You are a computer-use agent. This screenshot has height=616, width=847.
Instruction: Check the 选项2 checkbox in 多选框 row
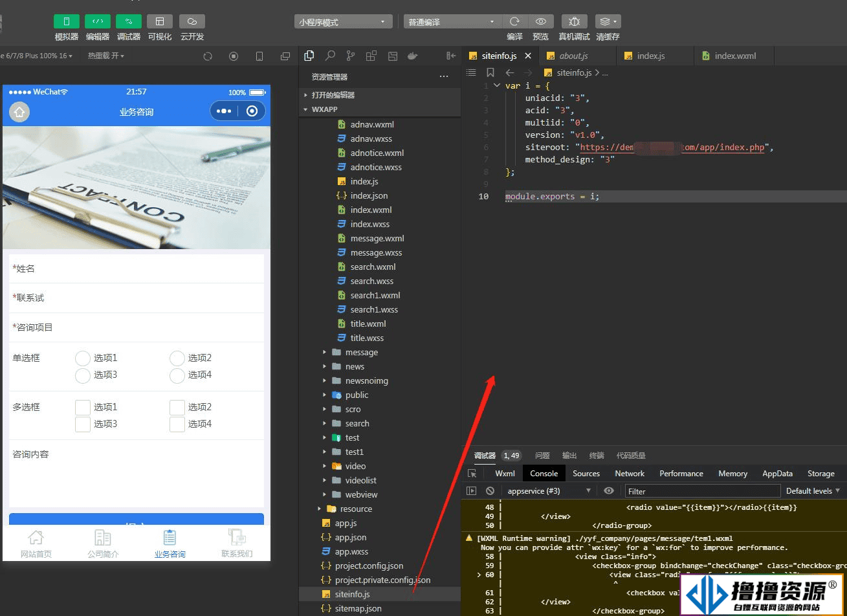177,408
